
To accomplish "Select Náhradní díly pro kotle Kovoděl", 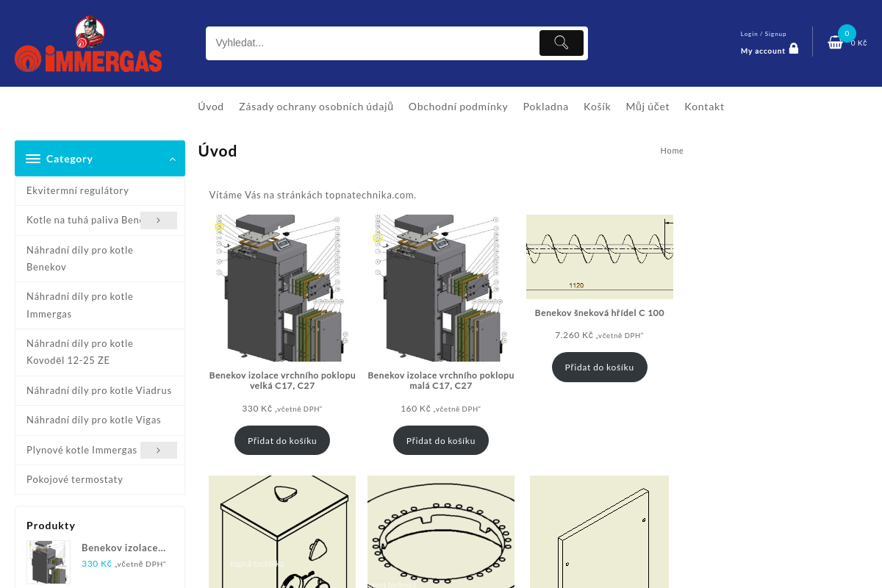I will (80, 352).
